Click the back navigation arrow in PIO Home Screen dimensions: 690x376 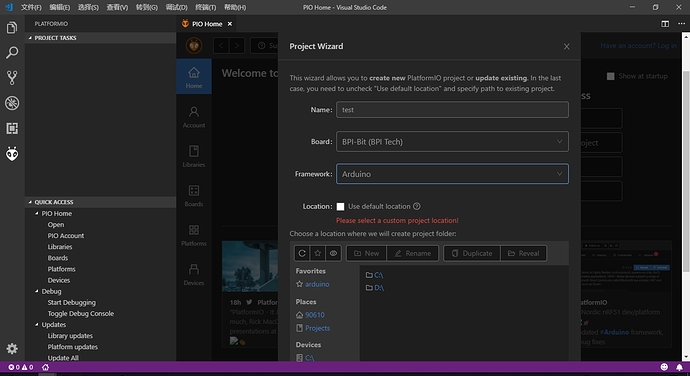[x=221, y=45]
